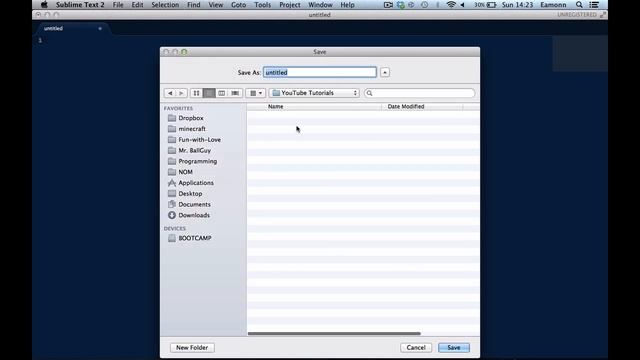Collapse the dialog with the arrow button

[x=384, y=72]
